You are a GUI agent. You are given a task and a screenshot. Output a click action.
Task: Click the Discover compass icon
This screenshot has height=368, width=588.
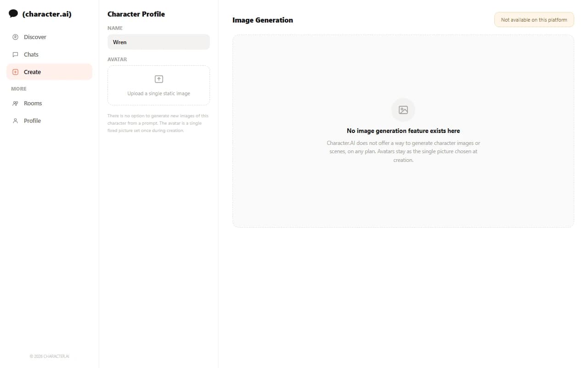click(15, 37)
